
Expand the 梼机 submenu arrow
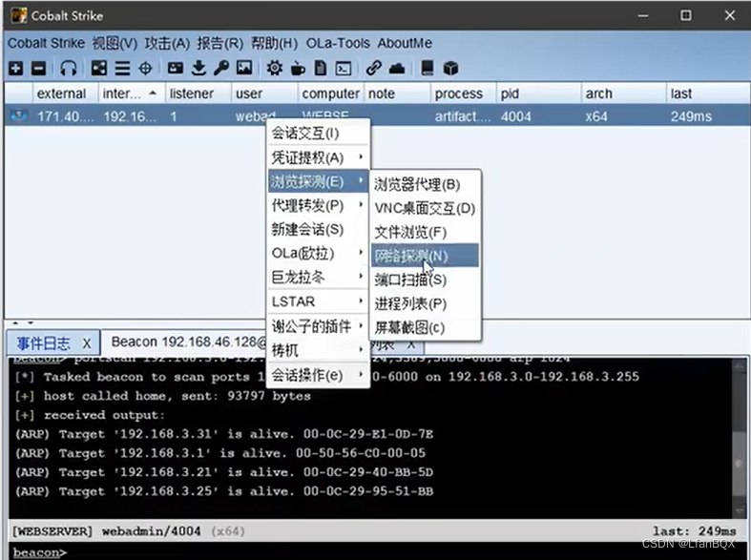click(x=361, y=350)
